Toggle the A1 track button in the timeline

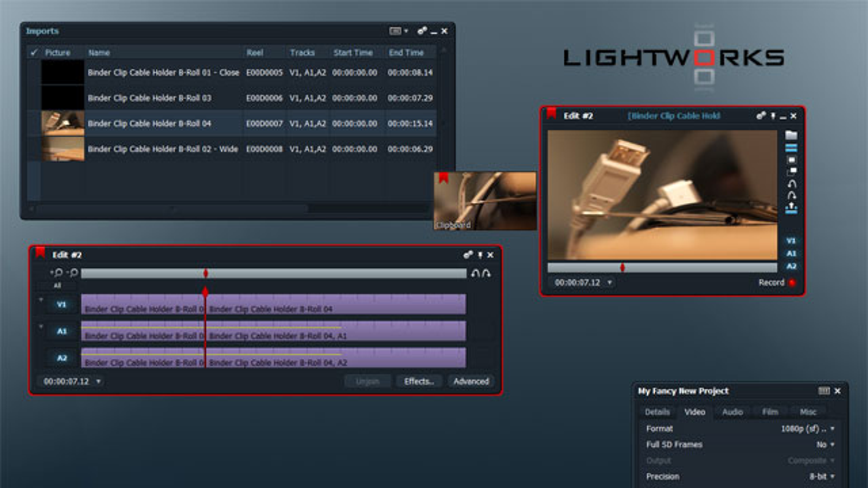(62, 331)
